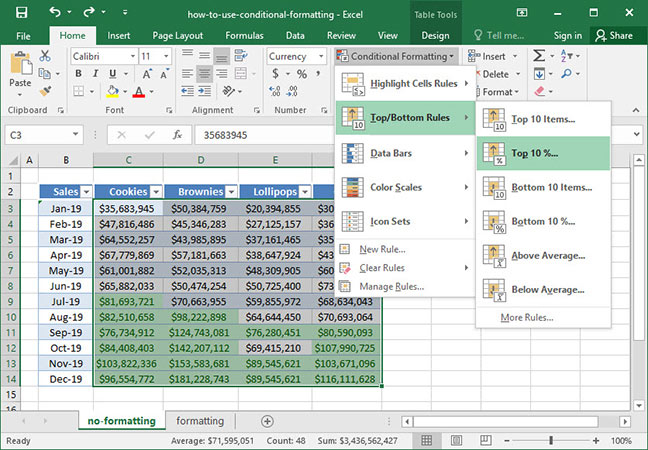Toggle Bold formatting

(78, 74)
